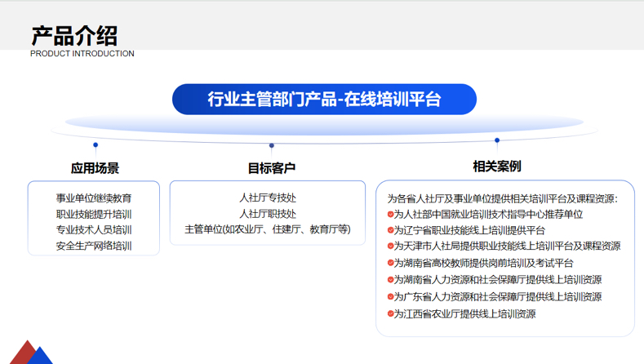Screen dimensions: 644x364
Task: Select the 目标客户 heading
Action: 272,168
